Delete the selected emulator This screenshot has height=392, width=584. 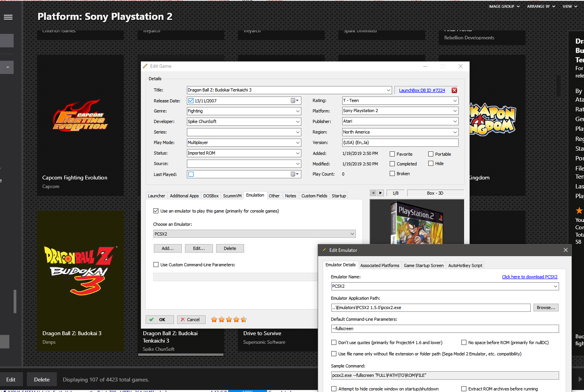[x=230, y=248]
